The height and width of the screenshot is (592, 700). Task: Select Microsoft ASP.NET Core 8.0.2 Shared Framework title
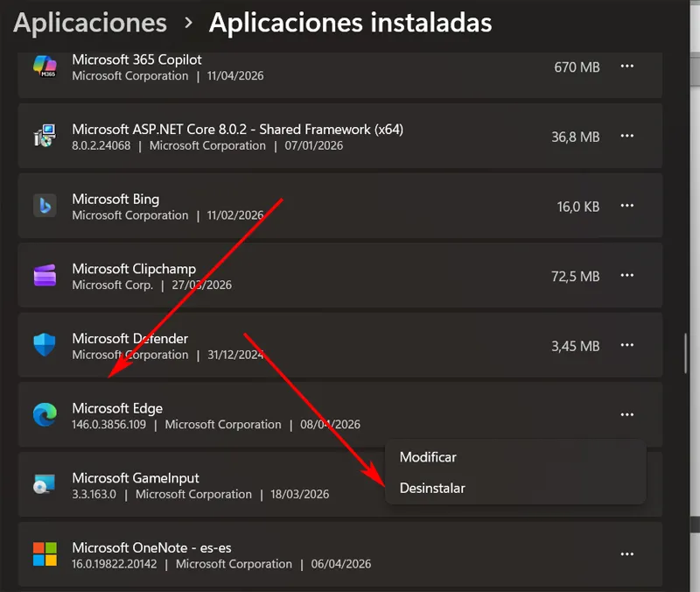coord(237,129)
